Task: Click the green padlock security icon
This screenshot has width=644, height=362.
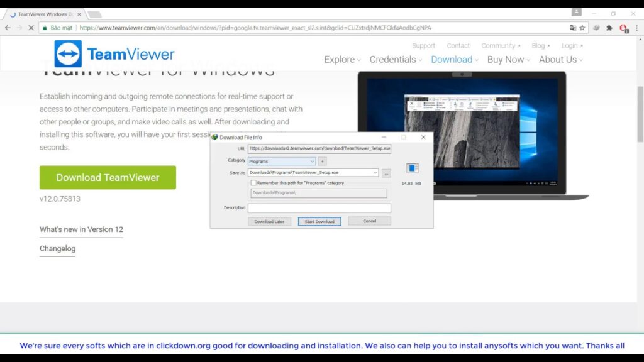Action: 45,28
